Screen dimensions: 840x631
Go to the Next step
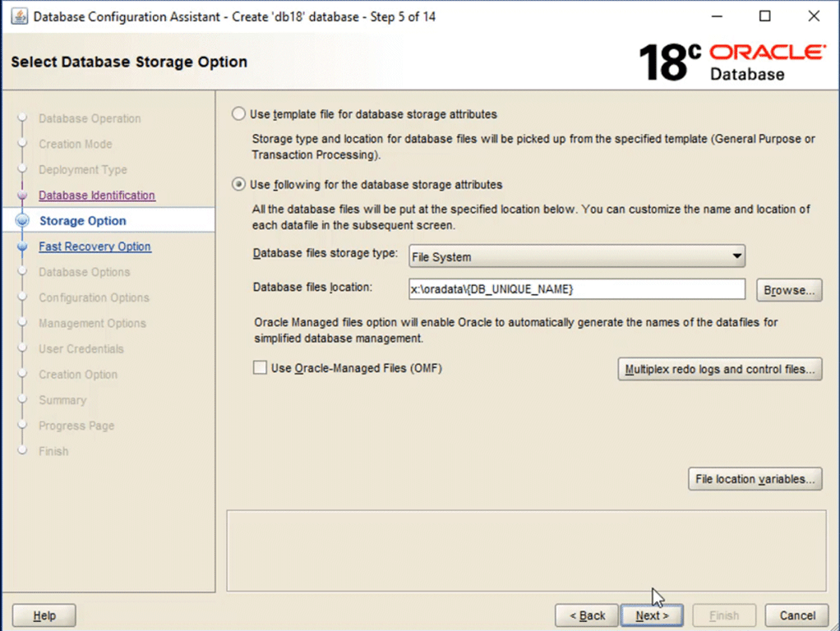click(x=652, y=615)
